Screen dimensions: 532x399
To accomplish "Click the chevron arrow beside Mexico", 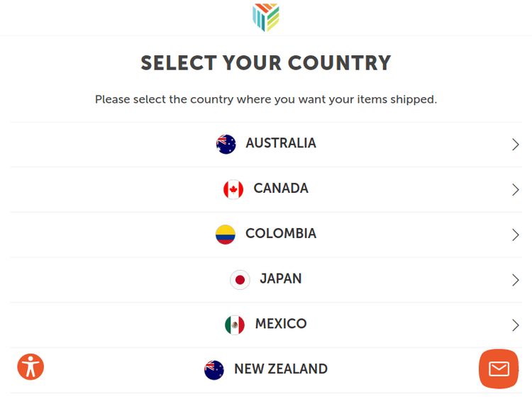I will click(516, 325).
